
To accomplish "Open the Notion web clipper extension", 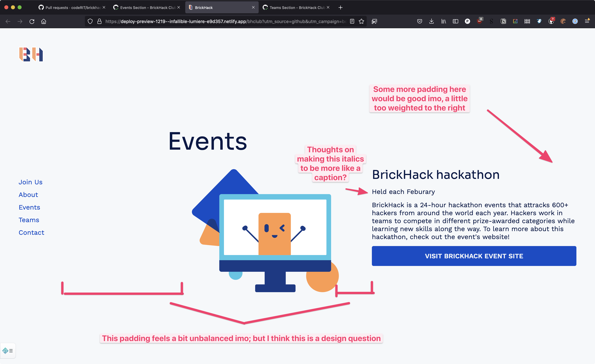I will coord(504,21).
